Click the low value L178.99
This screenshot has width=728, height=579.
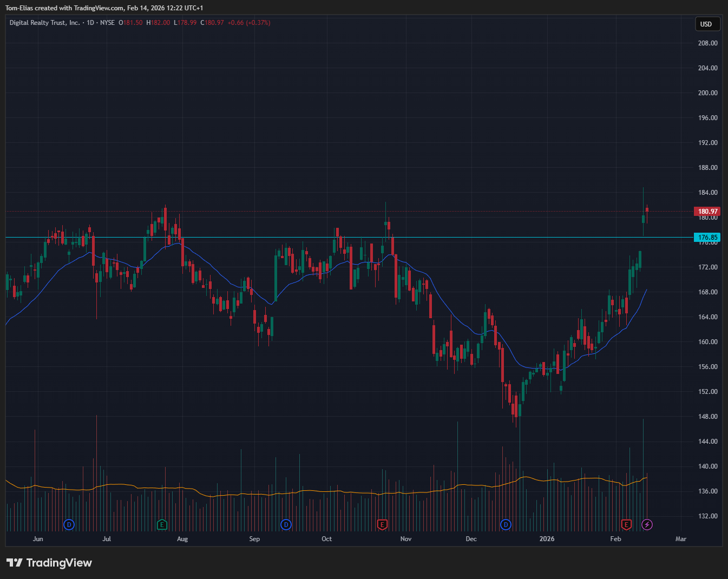(x=185, y=23)
